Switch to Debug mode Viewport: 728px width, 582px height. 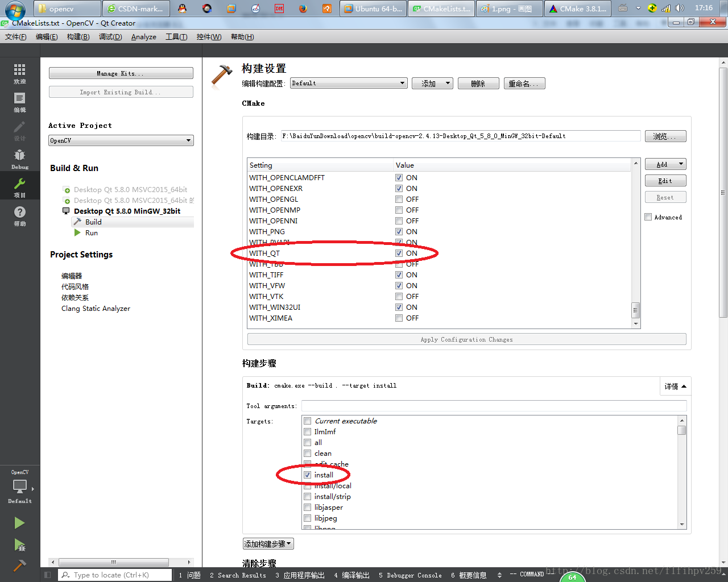20,159
